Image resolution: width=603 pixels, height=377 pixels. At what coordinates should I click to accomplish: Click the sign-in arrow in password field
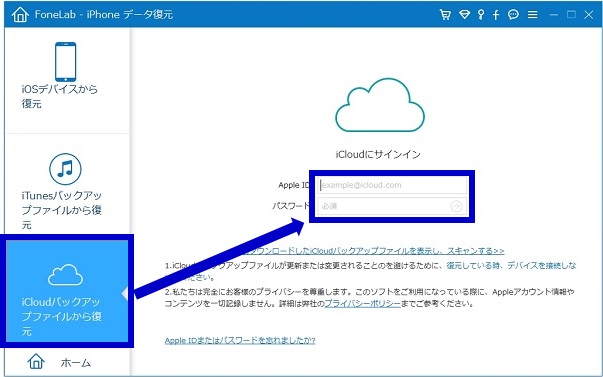pos(456,206)
